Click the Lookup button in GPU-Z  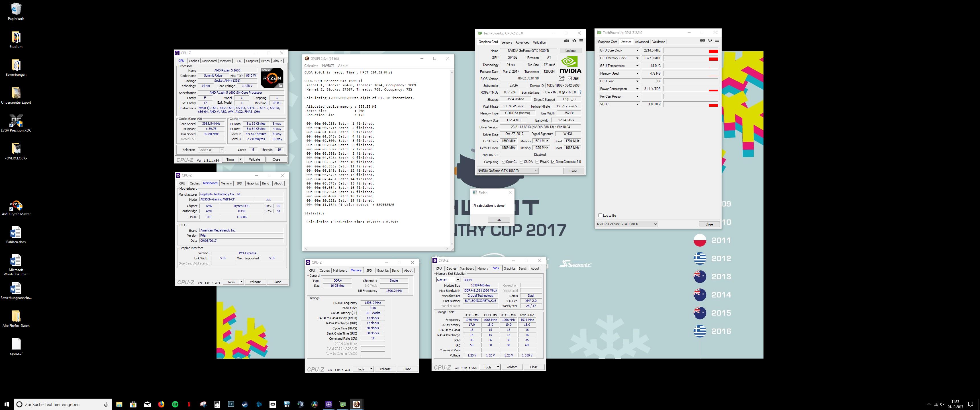click(x=570, y=51)
